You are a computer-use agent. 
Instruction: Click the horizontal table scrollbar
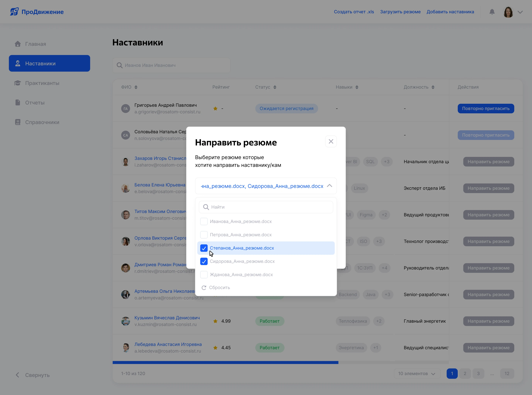(225, 363)
